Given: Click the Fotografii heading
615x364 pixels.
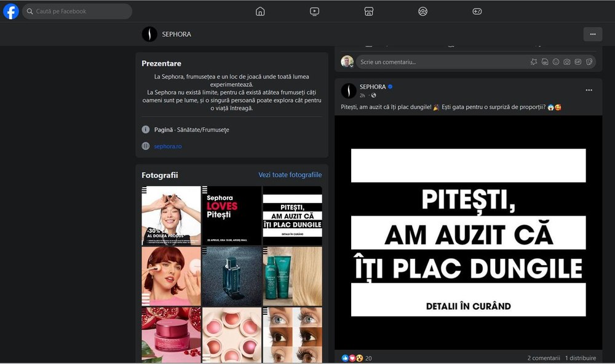Looking at the screenshot, I should (160, 175).
